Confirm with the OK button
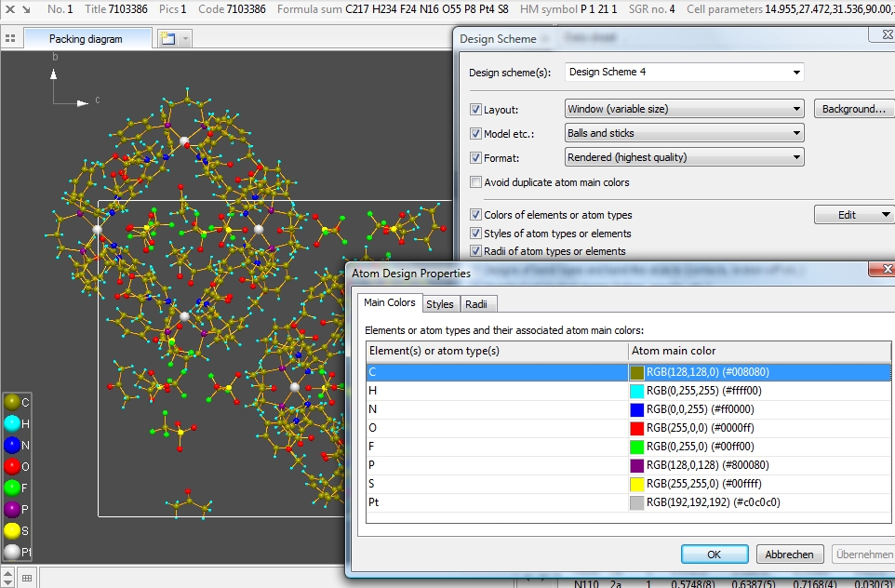895x588 pixels. (715, 554)
